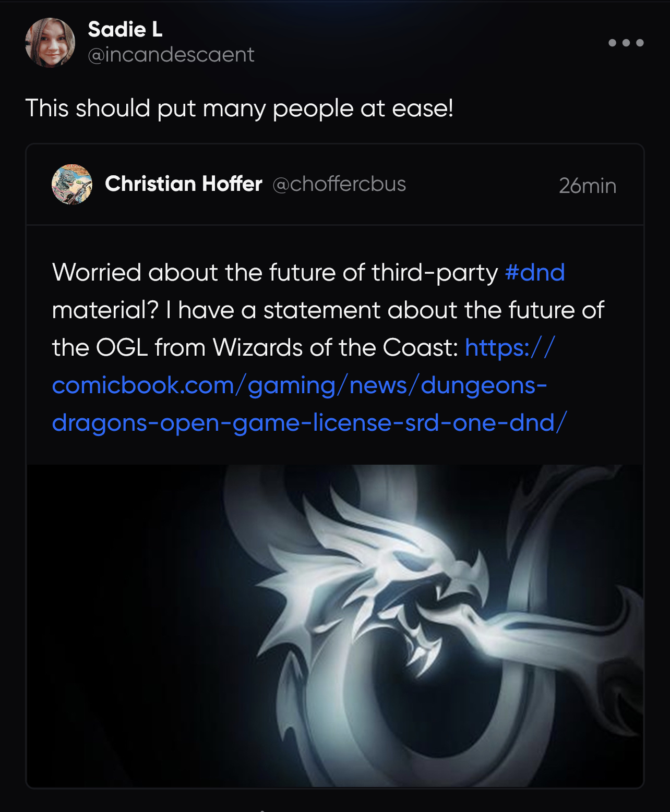670x812 pixels.
Task: Click the "material? I have a statement" line
Action: pos(328,310)
